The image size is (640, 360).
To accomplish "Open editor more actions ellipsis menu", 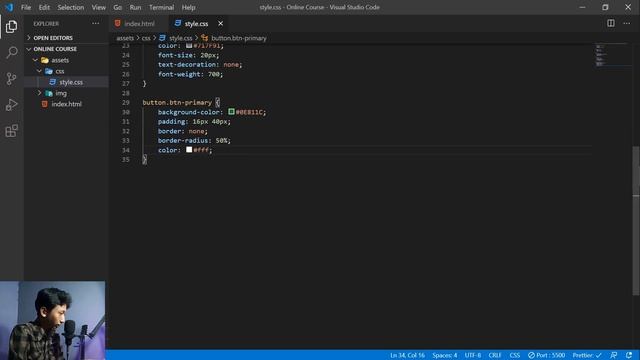I will pyautogui.click(x=627, y=23).
